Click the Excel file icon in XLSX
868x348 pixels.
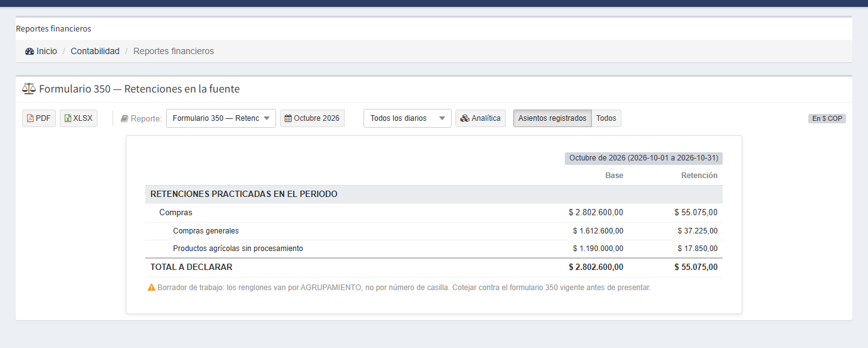(68, 118)
